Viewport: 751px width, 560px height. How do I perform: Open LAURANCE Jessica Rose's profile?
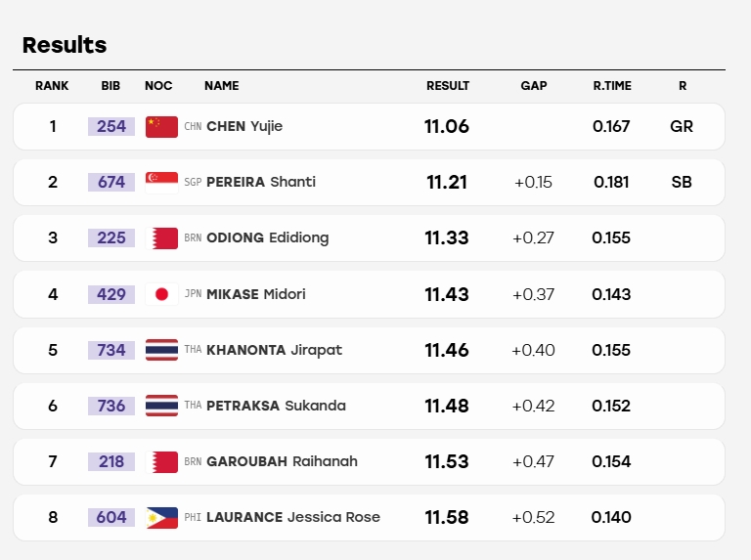pos(293,517)
